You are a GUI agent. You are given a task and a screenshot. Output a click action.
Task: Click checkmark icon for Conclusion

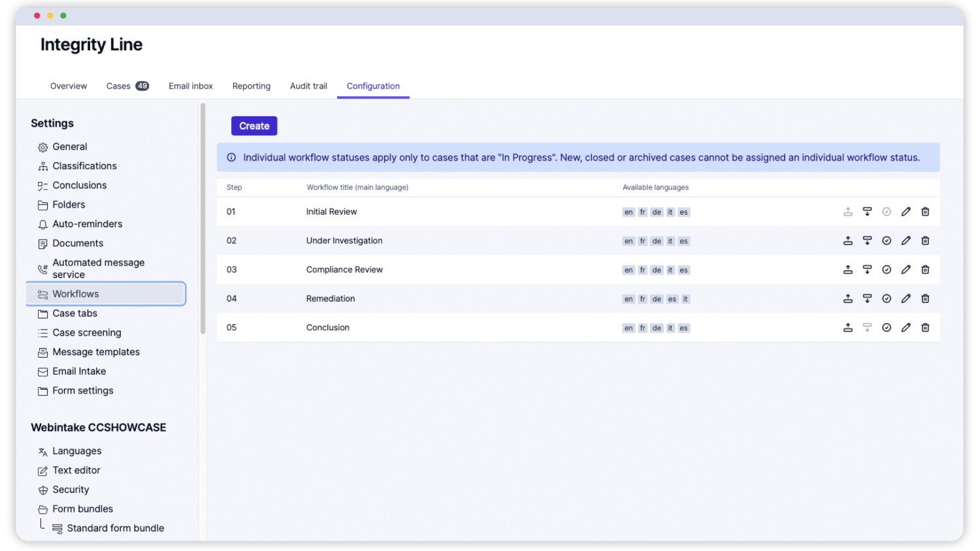pyautogui.click(x=887, y=328)
